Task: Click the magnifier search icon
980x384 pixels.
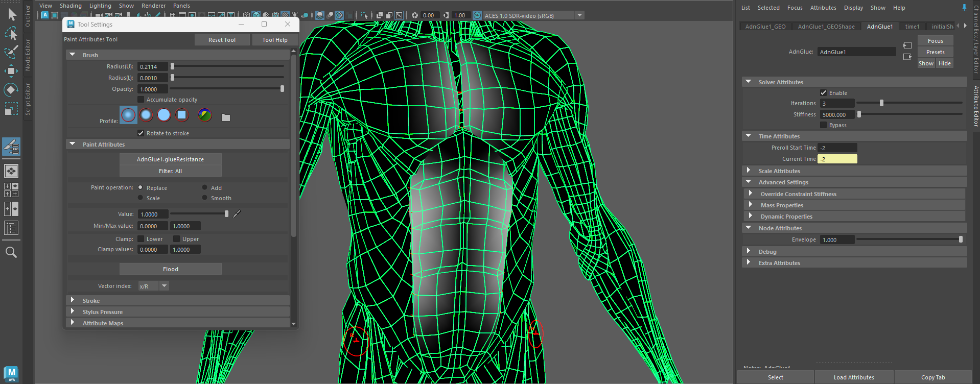Action: click(x=11, y=252)
